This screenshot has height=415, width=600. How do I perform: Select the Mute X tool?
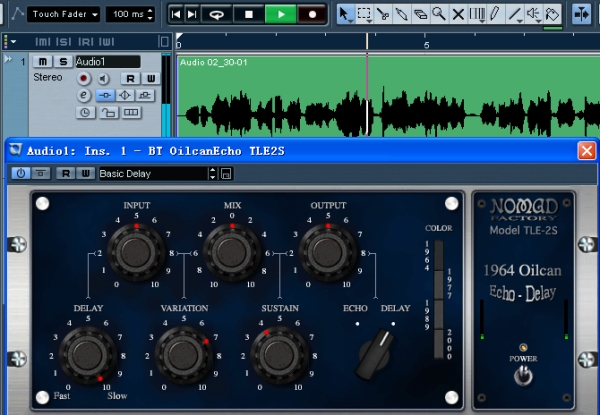point(458,14)
